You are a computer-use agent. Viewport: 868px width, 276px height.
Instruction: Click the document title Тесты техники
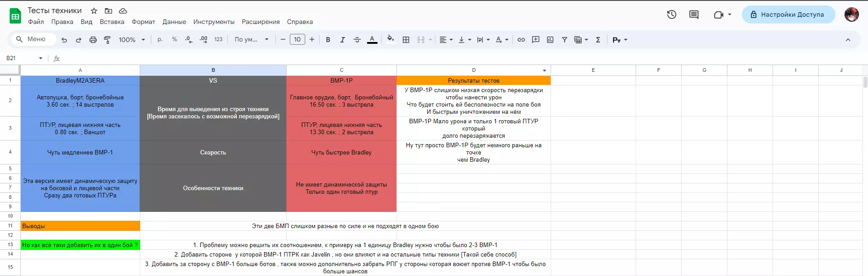pyautogui.click(x=55, y=10)
